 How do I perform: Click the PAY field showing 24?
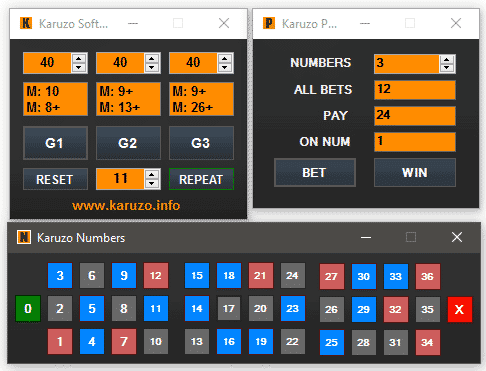click(x=415, y=116)
